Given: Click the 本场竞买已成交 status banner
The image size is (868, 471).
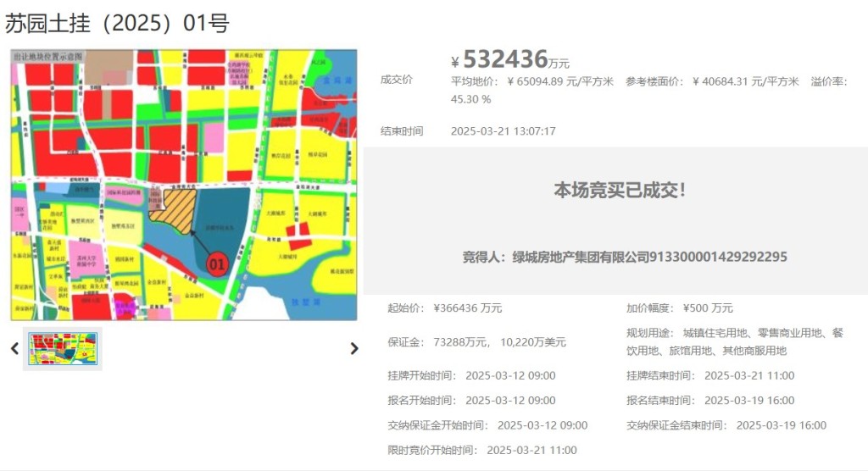Looking at the screenshot, I should [620, 191].
